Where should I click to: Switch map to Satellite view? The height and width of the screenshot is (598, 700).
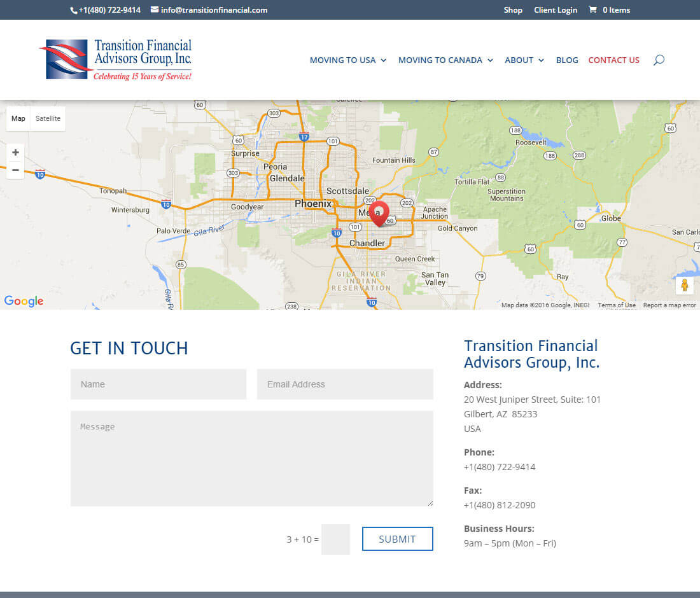[x=48, y=118]
